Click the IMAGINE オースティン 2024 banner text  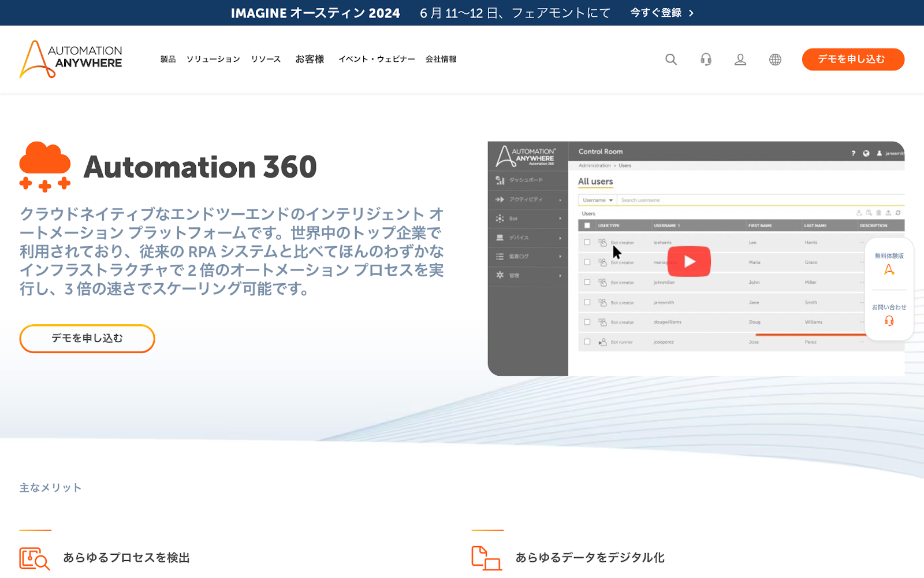pyautogui.click(x=315, y=13)
